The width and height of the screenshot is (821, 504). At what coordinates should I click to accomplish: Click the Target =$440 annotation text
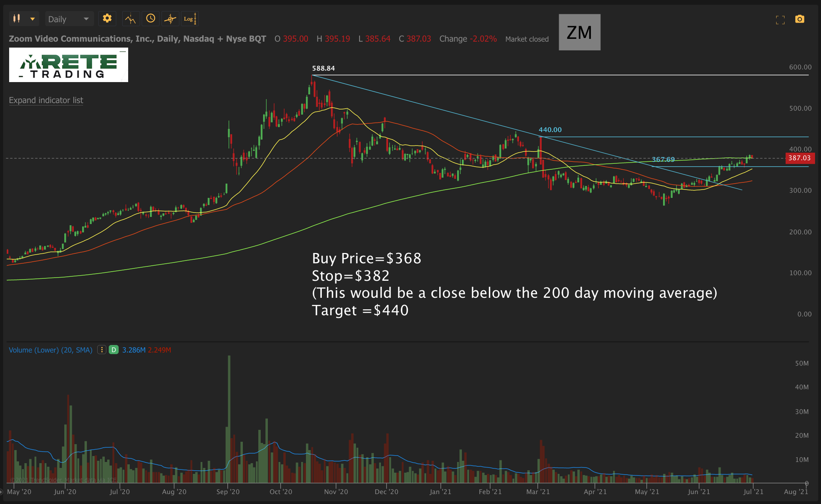click(360, 310)
